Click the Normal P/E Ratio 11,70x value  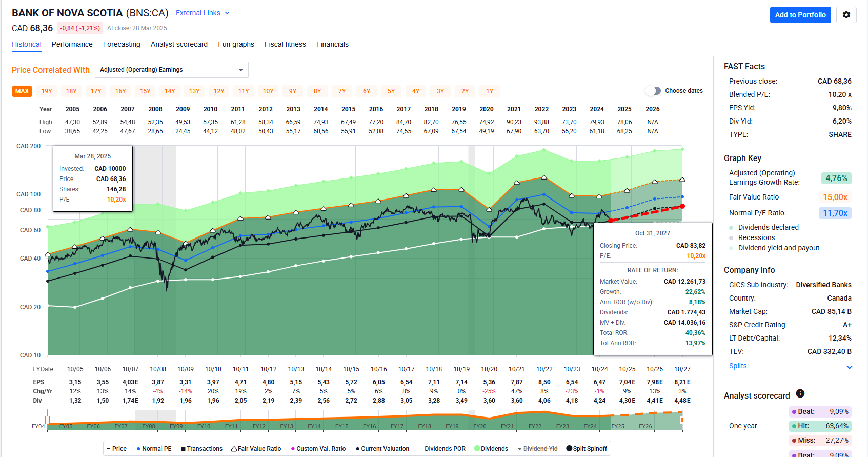tap(835, 213)
